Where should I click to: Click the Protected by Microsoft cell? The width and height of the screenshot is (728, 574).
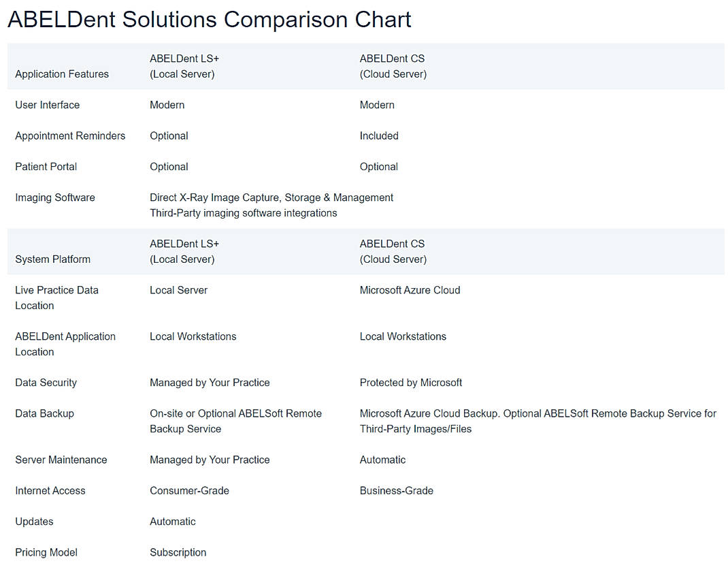pyautogui.click(x=411, y=383)
